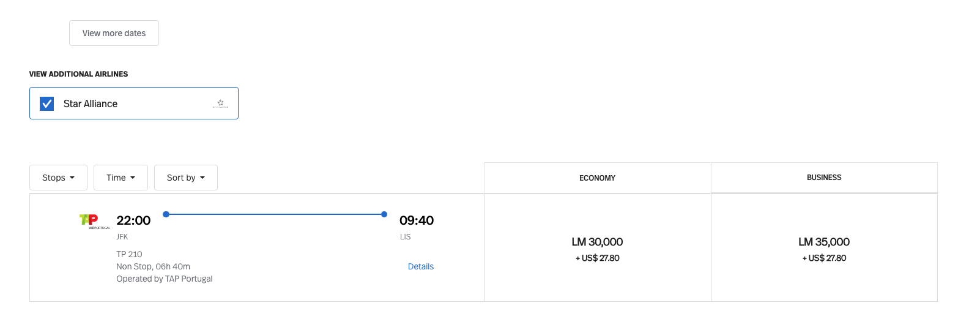The width and height of the screenshot is (980, 319).
Task: Open the Sort by dropdown
Action: tap(185, 178)
